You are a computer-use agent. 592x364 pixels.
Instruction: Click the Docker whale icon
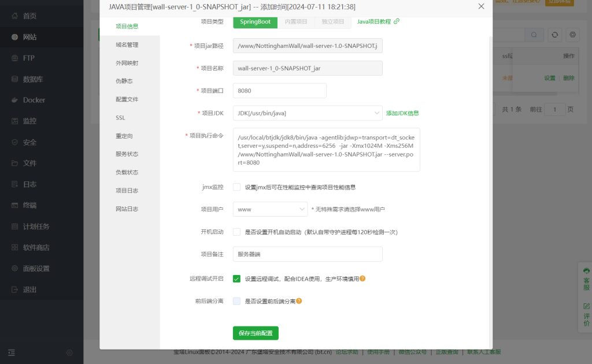pyautogui.click(x=14, y=100)
